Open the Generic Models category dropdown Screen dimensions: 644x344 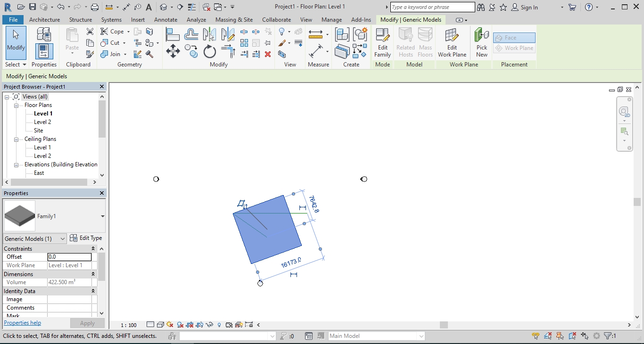(x=34, y=239)
